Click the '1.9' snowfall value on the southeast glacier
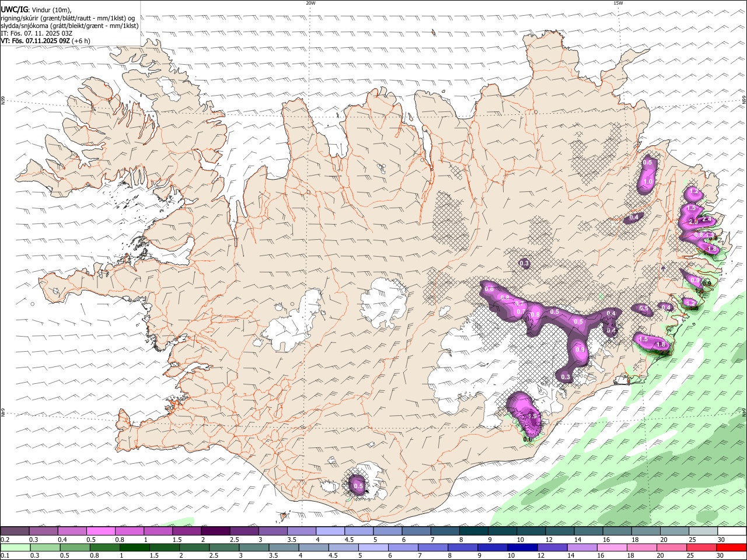Viewport: 747px width, 560px height. pyautogui.click(x=532, y=416)
